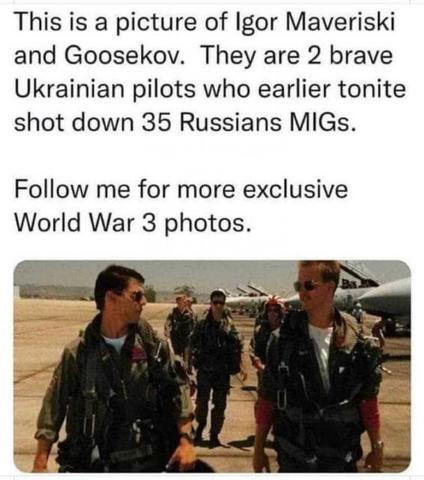Click the dark-haired pilot wearing sunglasses
Image resolution: width=424 pixels, height=480 pixels.
pos(115,370)
